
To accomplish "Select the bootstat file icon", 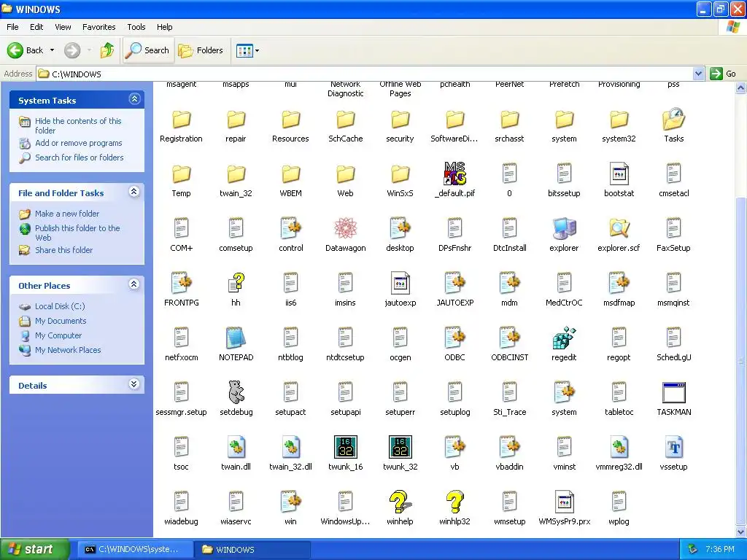I will (619, 174).
